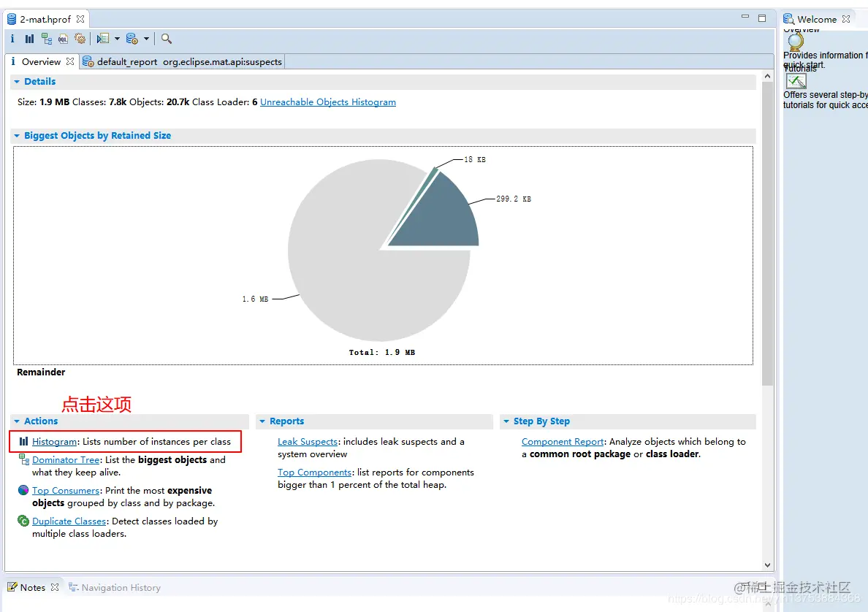This screenshot has height=612, width=868.
Task: Collapse the Details section
Action: tap(17, 81)
